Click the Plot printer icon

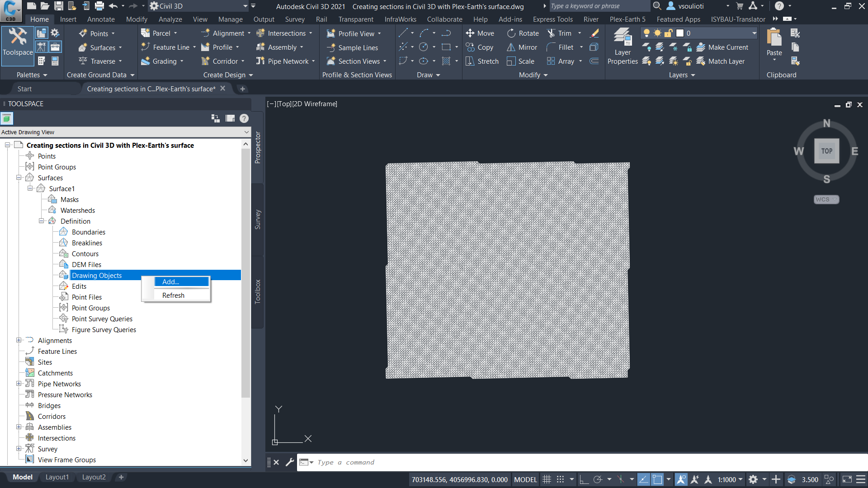tap(99, 6)
